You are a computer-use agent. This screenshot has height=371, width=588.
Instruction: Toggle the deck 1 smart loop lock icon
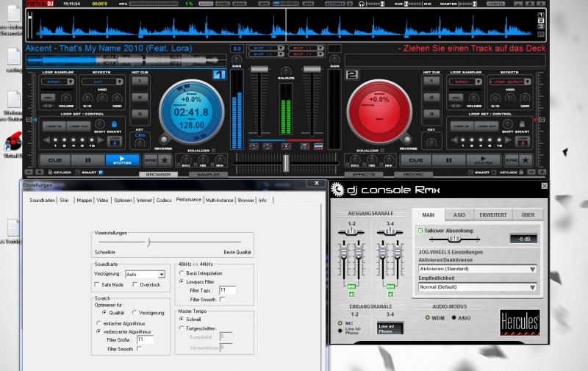coord(114,124)
